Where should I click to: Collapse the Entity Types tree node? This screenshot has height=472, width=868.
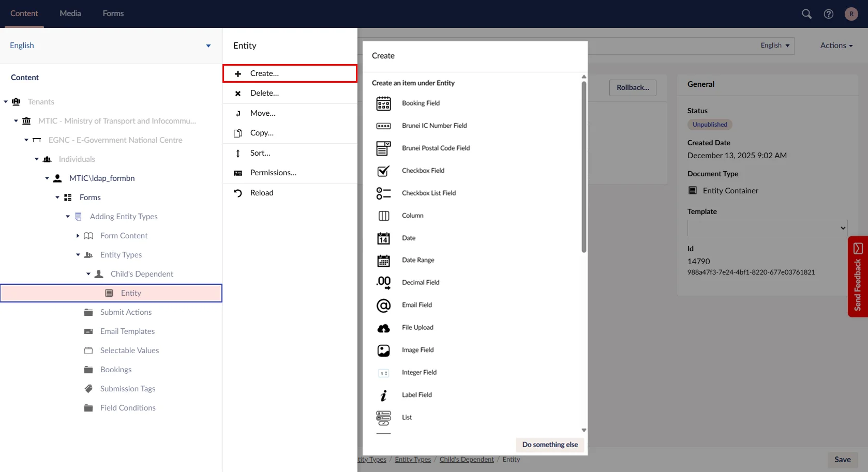[x=78, y=255]
